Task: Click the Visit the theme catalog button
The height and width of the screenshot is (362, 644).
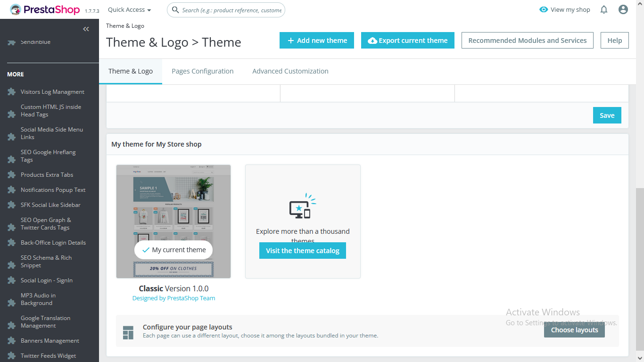Action: tap(303, 251)
